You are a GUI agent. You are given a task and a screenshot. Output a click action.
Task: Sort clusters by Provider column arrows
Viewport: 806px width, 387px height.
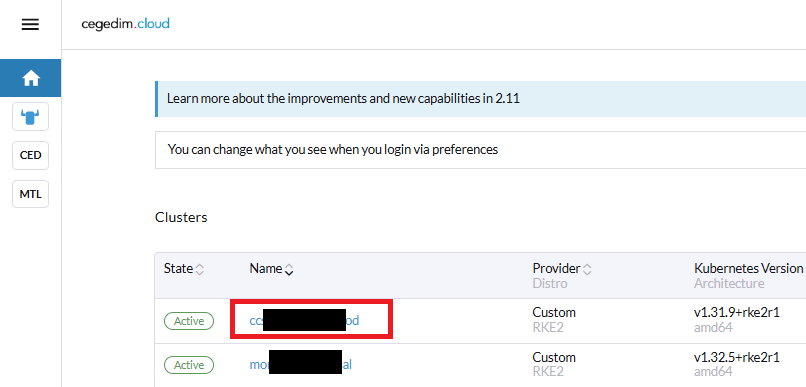coord(587,269)
